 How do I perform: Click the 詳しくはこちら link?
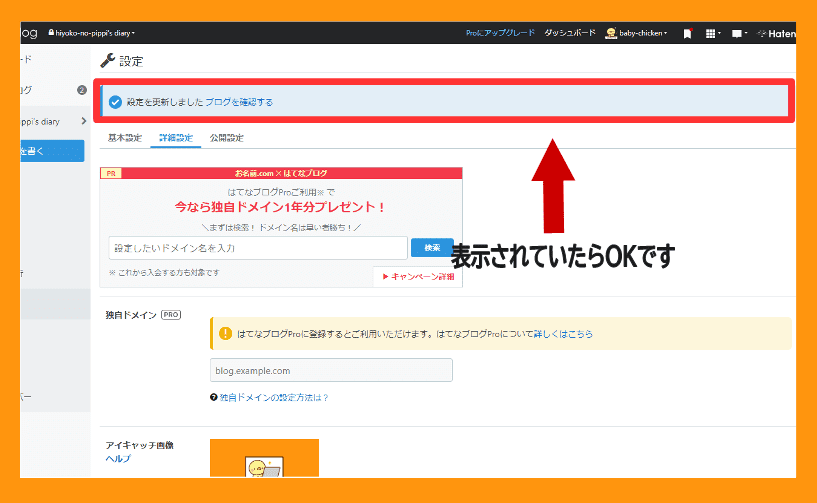pyautogui.click(x=563, y=334)
